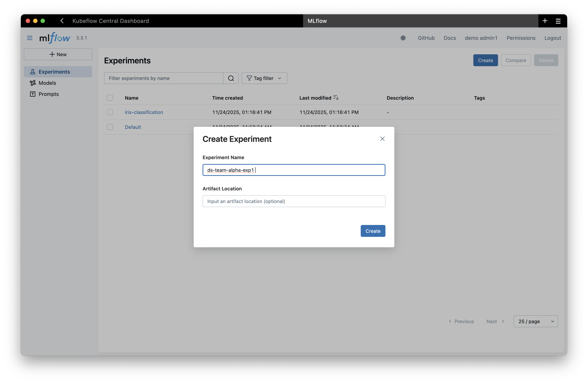Screen dimensions: 588x383
Task: Open the Models section icon
Action: click(x=33, y=83)
